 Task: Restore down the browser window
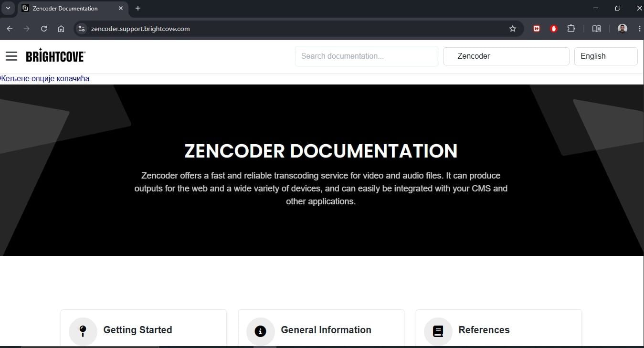618,8
